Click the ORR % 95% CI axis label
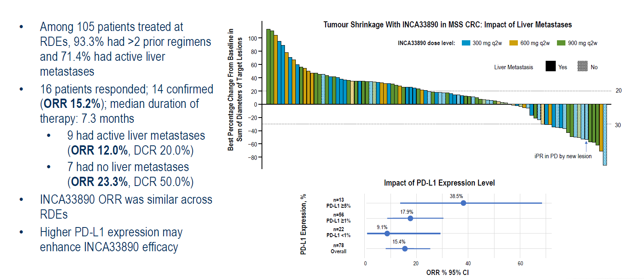The width and height of the screenshot is (644, 279). 447,273
